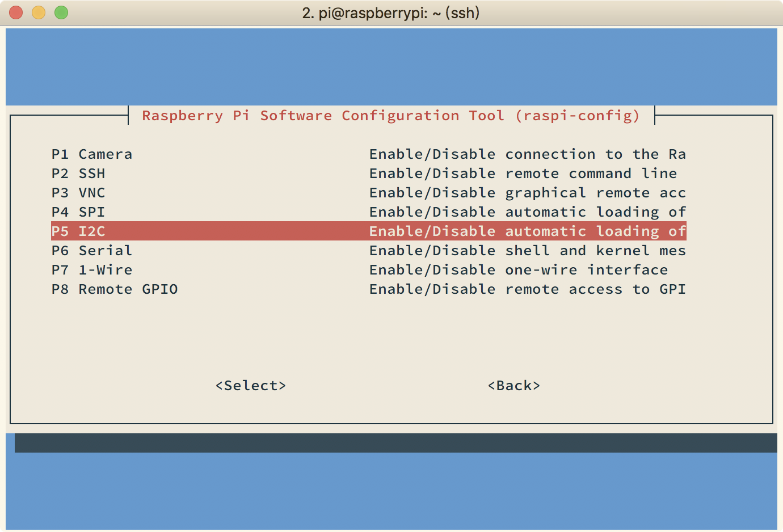
Task: Click the green zoom window button
Action: click(61, 12)
